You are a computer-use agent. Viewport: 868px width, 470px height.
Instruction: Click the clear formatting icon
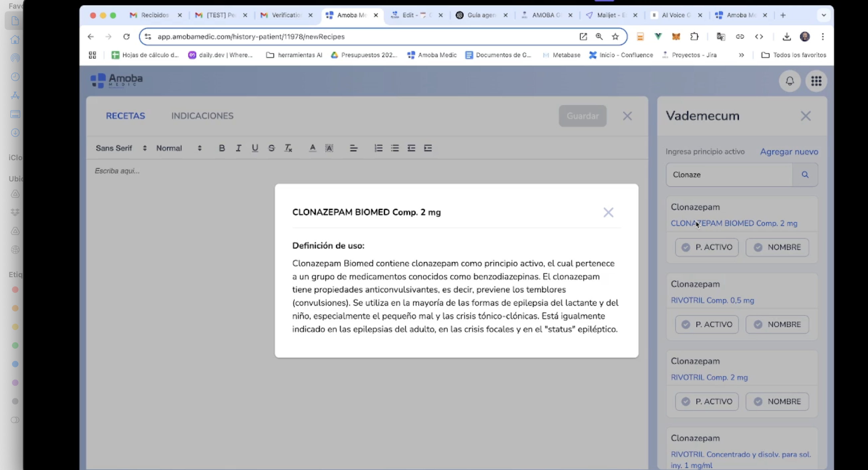(288, 148)
